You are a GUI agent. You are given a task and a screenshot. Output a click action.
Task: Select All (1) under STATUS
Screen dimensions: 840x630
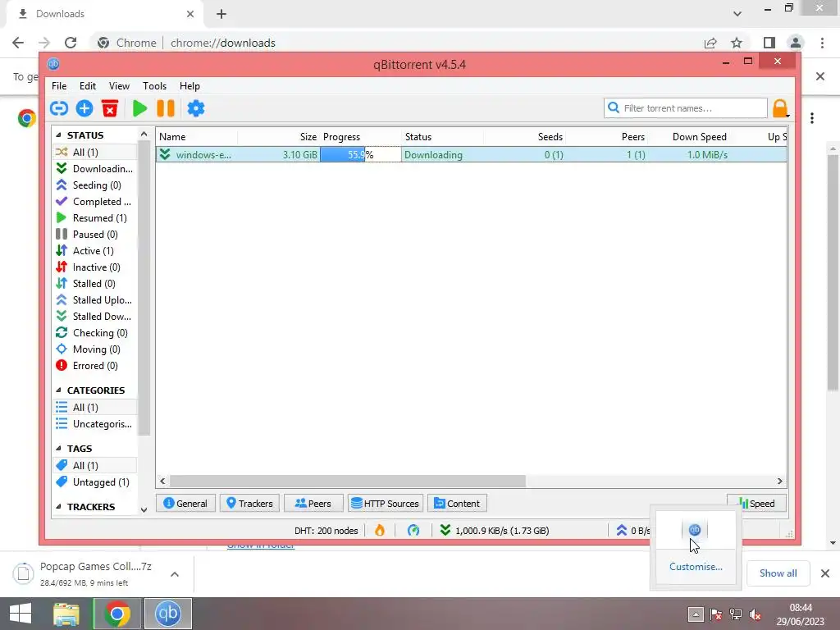coord(94,152)
